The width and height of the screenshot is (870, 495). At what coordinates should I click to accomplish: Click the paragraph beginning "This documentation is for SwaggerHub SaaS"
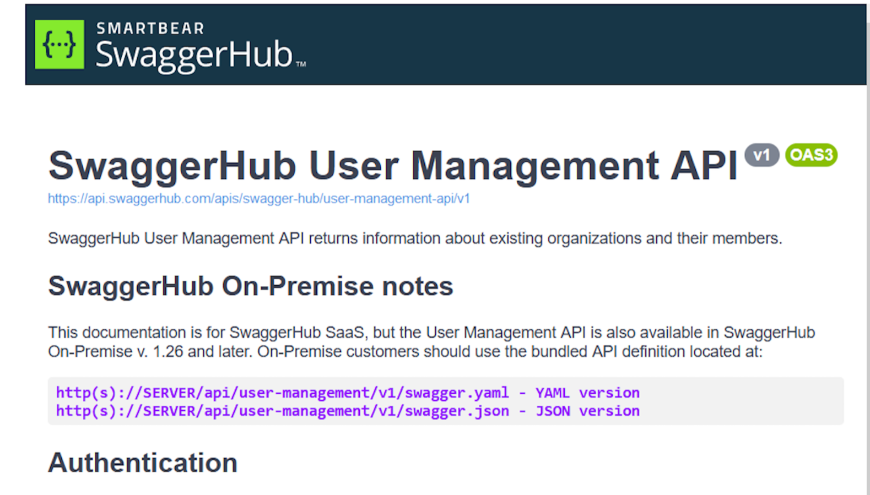(432, 342)
